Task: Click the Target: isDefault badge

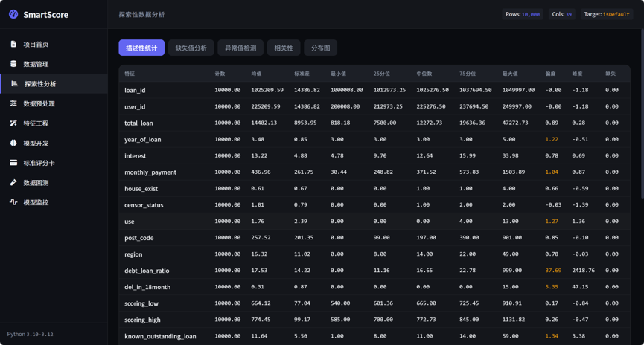Action: pyautogui.click(x=607, y=14)
